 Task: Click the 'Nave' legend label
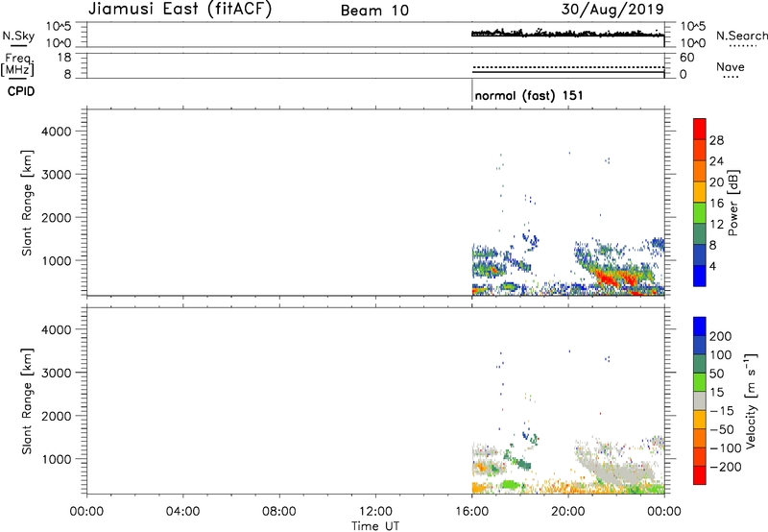pos(730,66)
